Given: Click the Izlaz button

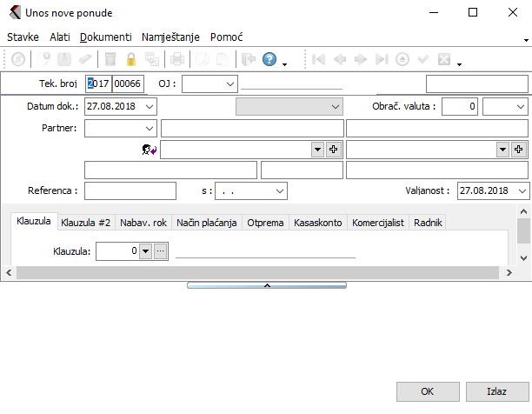Looking at the screenshot, I should [x=497, y=392].
